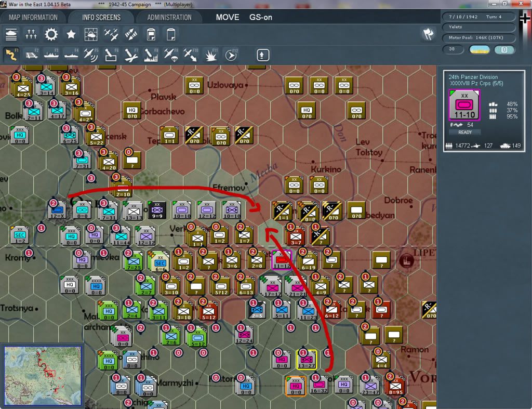Image resolution: width=532 pixels, height=409 pixels.
Task: Click the Uzlovaya city label
Action: [225, 85]
